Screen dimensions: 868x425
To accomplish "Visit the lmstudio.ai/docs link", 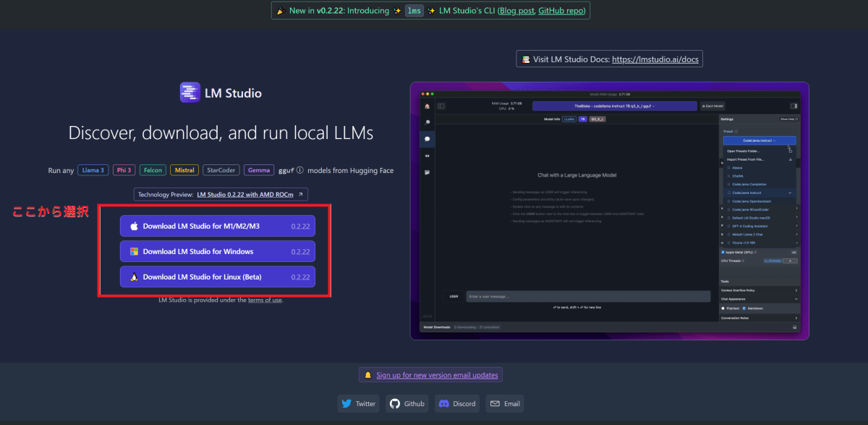I will 655,59.
